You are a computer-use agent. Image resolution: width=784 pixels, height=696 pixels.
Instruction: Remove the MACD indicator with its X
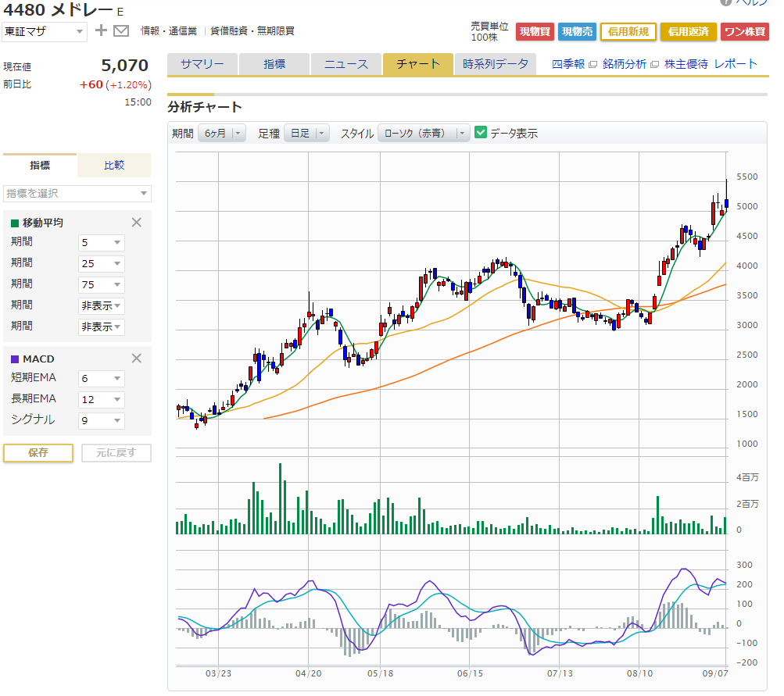click(137, 359)
